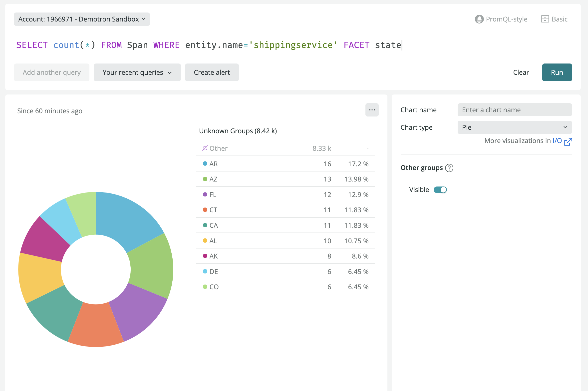
Task: Open the Chart type Pie dropdown
Action: 514,127
